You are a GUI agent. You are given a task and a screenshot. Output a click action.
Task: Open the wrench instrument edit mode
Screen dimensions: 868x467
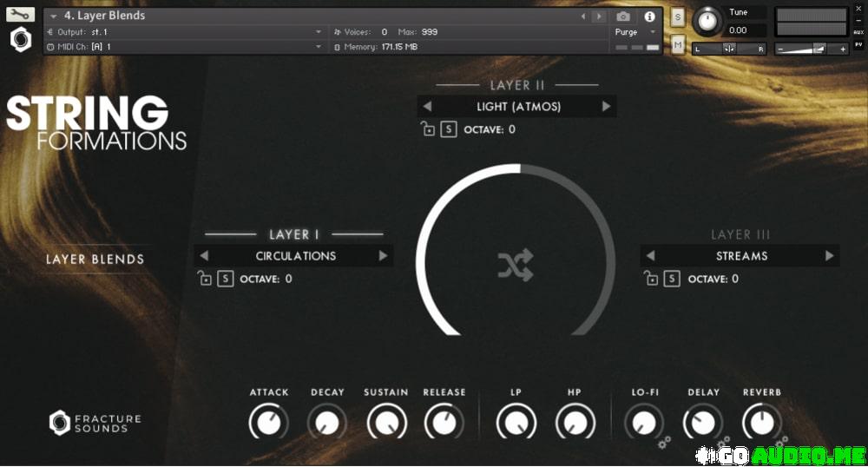click(x=20, y=14)
